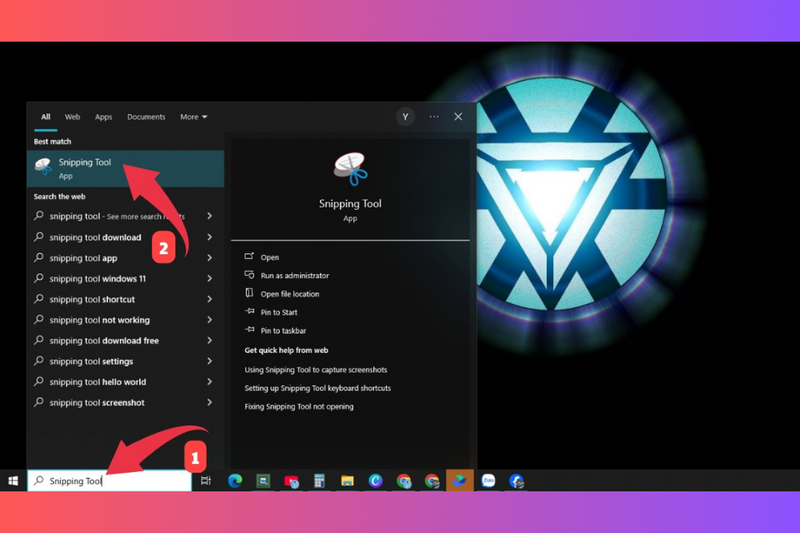Expand the 'snipping tool windows 11' chevron
Viewport: 800px width, 533px height.
[x=209, y=278]
